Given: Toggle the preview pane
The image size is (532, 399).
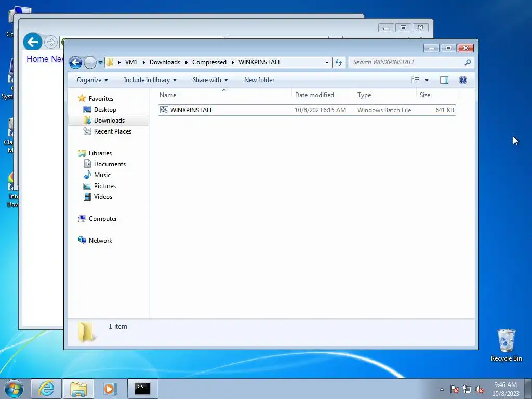Looking at the screenshot, I should (444, 80).
